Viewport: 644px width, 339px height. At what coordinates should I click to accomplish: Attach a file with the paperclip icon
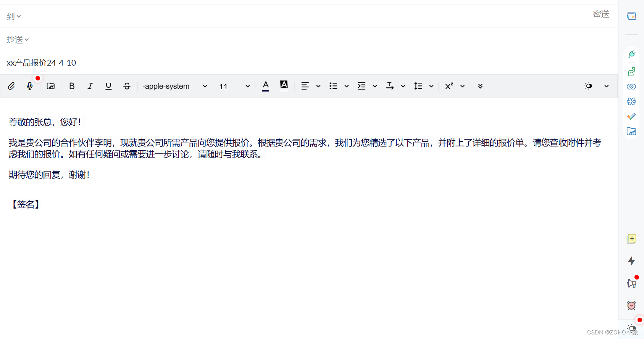point(11,86)
